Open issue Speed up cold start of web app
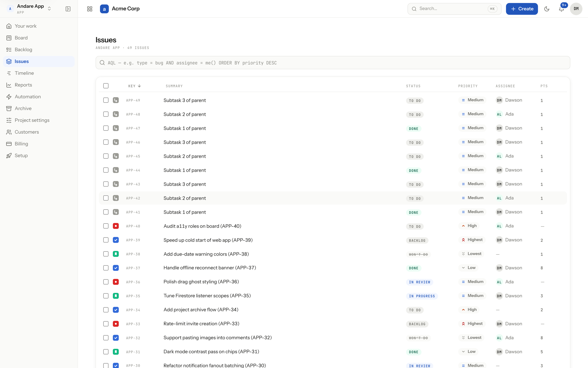The height and width of the screenshot is (368, 588). tap(208, 240)
